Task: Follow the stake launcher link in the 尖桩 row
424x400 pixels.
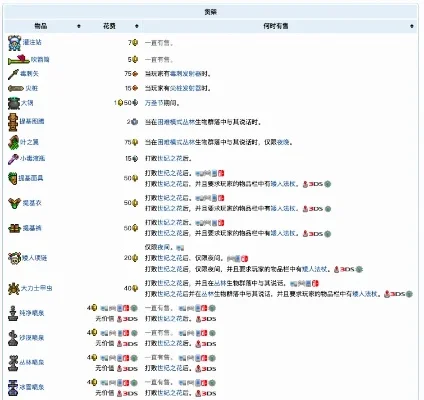Action: [x=186, y=88]
